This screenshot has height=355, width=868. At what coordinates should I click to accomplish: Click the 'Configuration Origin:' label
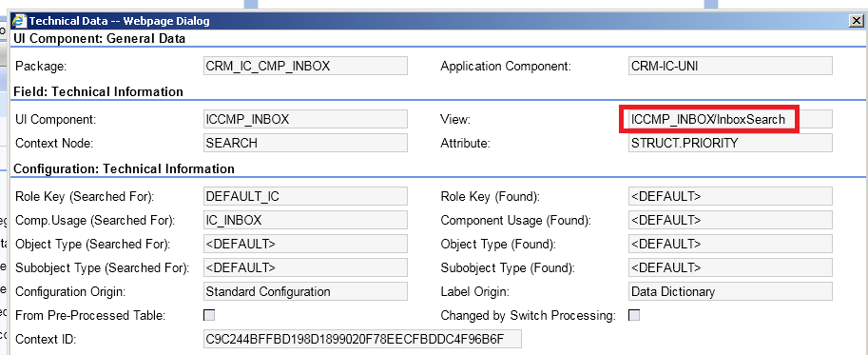pos(70,292)
